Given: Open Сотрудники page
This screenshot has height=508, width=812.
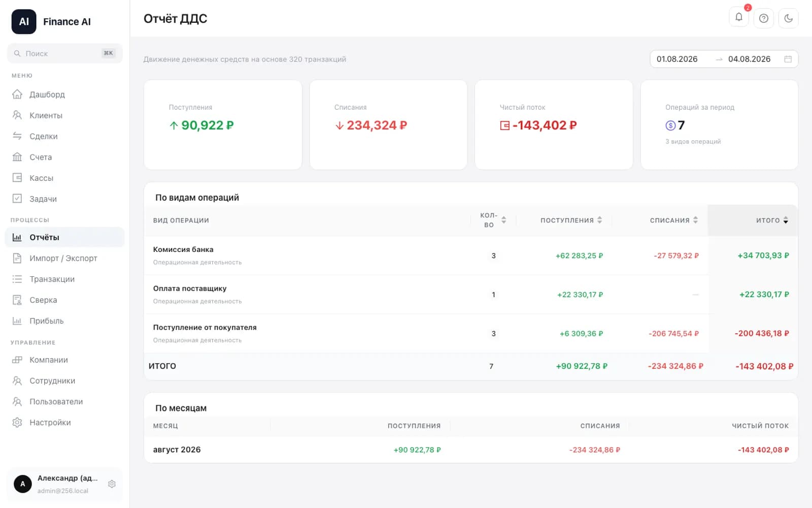Looking at the screenshot, I should pos(65,380).
